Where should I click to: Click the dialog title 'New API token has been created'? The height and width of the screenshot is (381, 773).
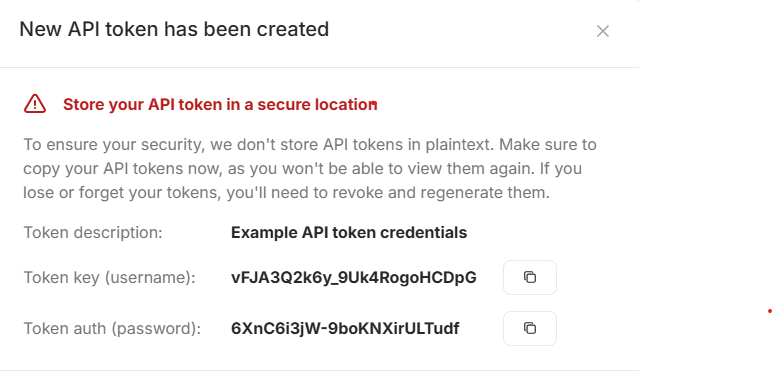point(174,30)
